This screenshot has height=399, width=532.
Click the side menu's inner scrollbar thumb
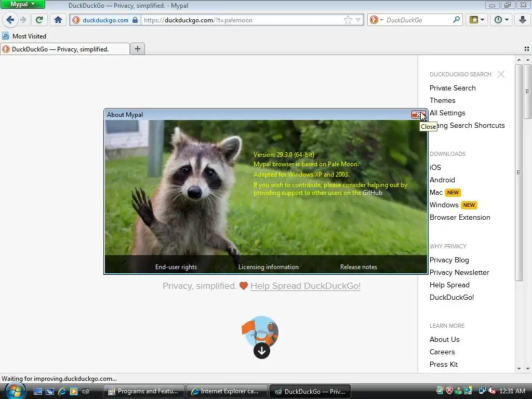click(518, 172)
